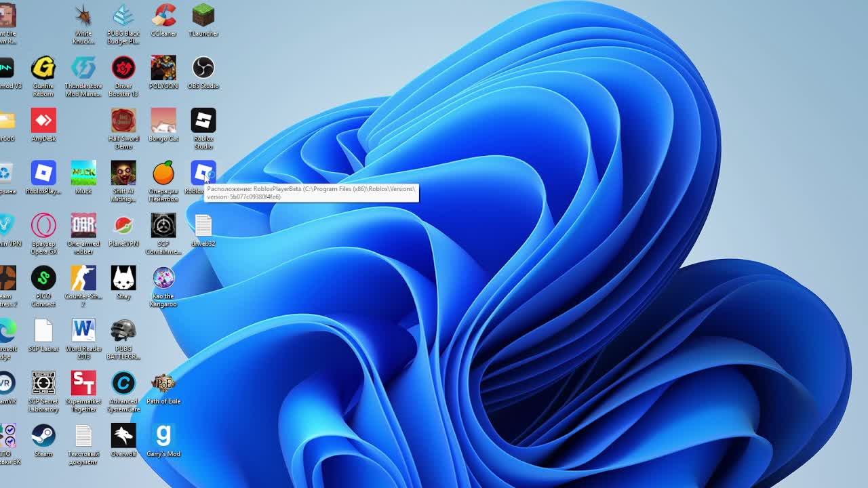Click the RobloxPlay shortcut beside the Muck icon

[x=43, y=178]
